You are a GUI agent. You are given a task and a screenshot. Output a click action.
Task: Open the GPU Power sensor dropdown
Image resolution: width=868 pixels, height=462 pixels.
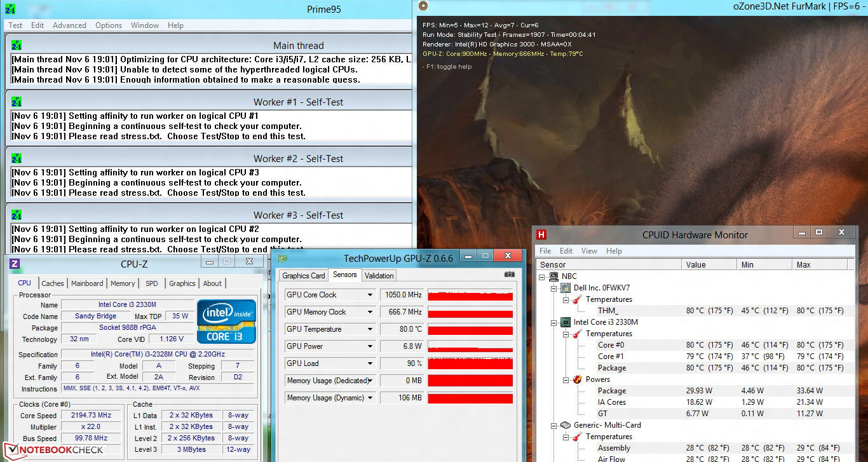[370, 346]
